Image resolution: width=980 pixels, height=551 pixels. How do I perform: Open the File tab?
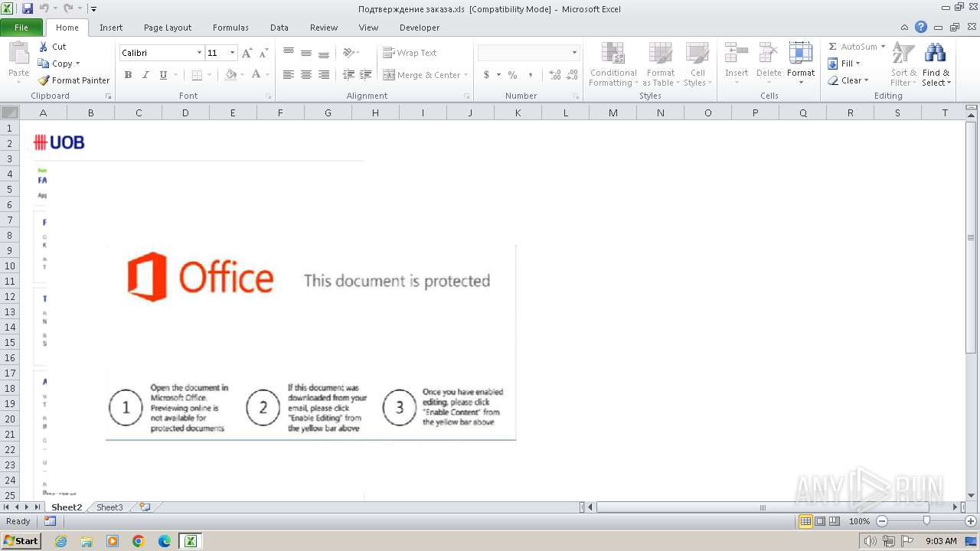point(21,28)
